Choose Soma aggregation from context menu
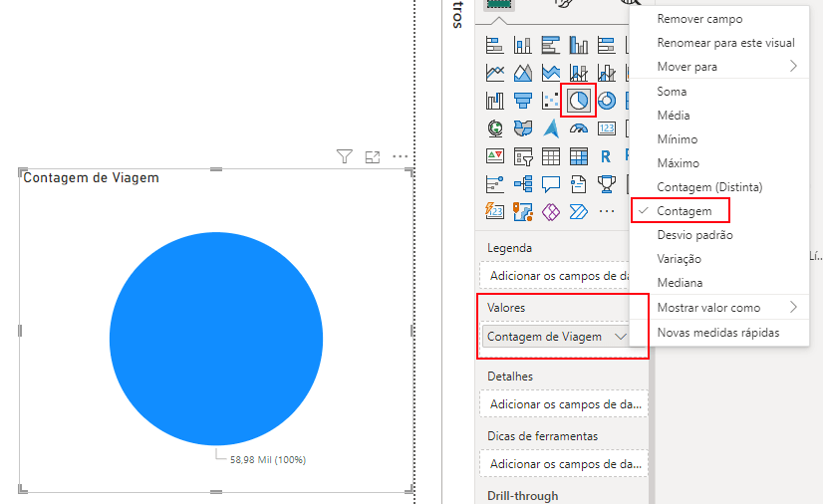Screen dimensions: 823x504 (672, 91)
